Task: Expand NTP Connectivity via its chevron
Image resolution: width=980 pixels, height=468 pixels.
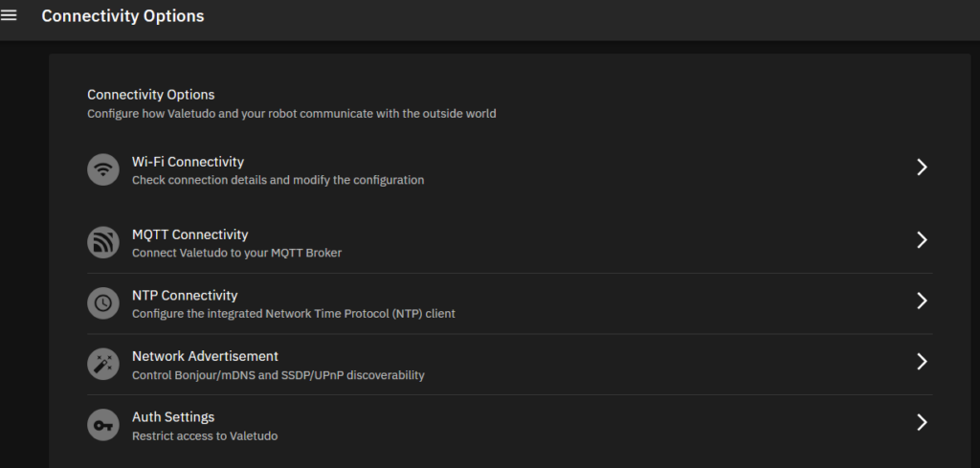Action: (922, 301)
